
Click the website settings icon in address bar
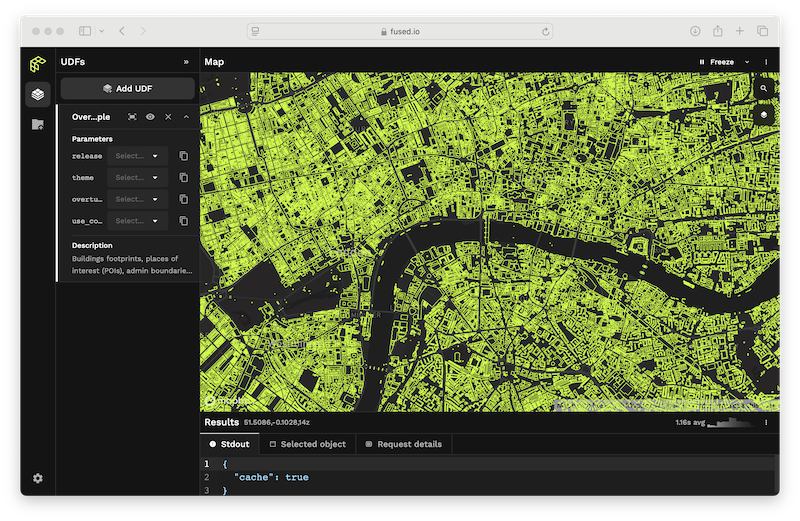[x=256, y=32]
